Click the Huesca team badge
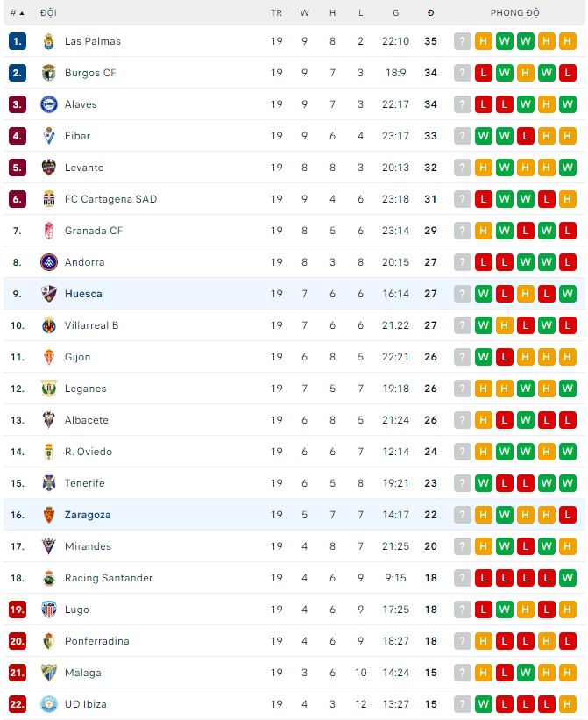Screen dimensions: 588x720 [x=48, y=294]
